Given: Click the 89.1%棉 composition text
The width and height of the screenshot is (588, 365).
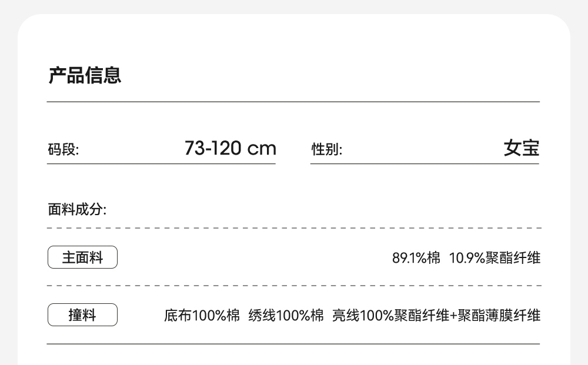Looking at the screenshot, I should click(x=416, y=257).
